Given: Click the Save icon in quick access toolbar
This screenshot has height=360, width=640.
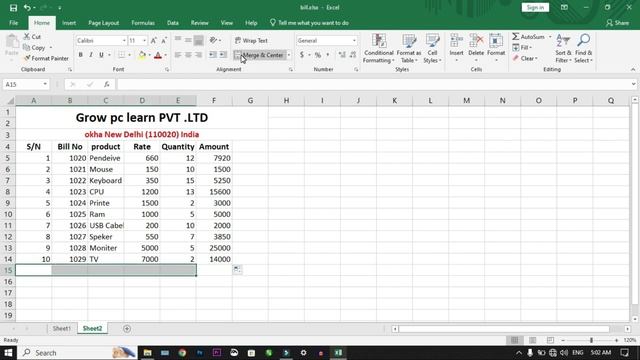Looking at the screenshot, I should (13, 8).
